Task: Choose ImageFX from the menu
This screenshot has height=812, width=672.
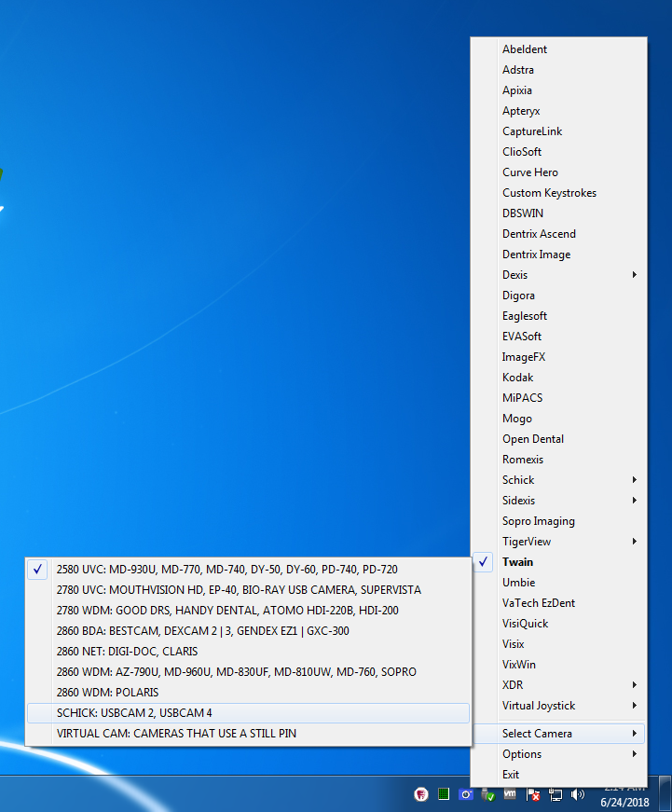Action: pyautogui.click(x=559, y=357)
